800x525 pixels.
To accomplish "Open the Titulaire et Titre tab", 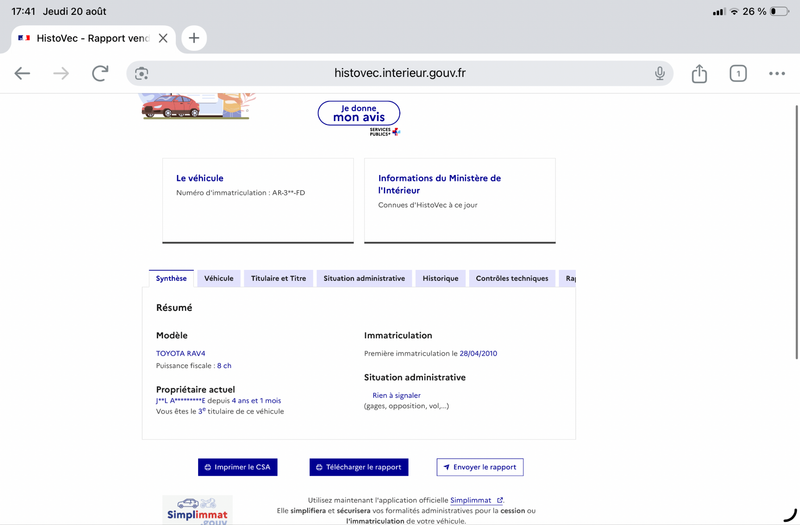I will [278, 278].
